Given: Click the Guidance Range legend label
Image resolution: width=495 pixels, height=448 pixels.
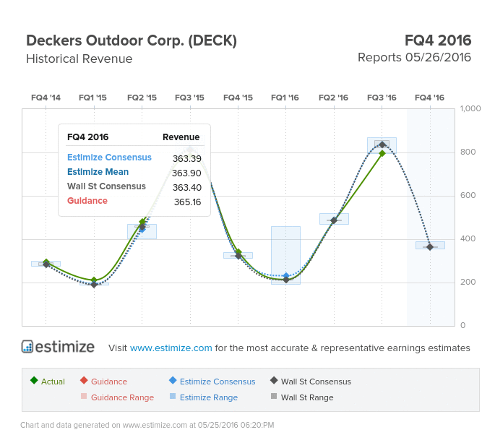Looking at the screenshot, I should click(122, 397).
